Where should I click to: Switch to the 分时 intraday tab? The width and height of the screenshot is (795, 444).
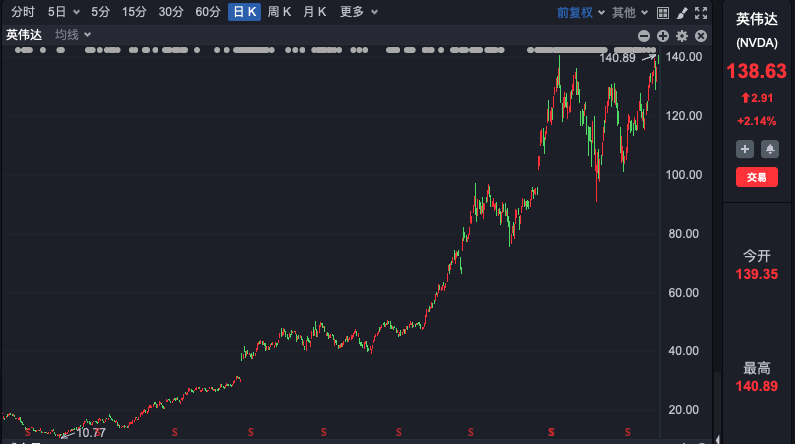[x=23, y=12]
